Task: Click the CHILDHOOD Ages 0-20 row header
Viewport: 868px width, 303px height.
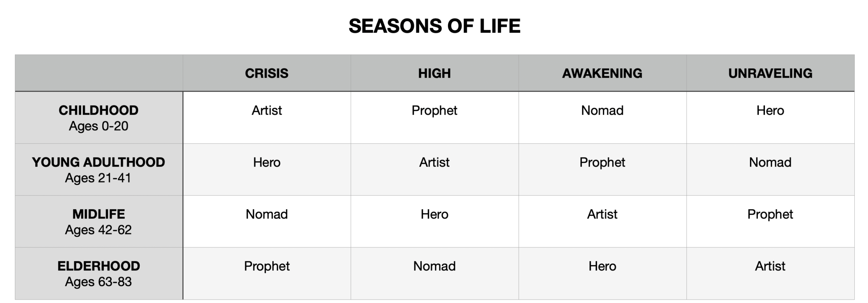Action: point(99,118)
